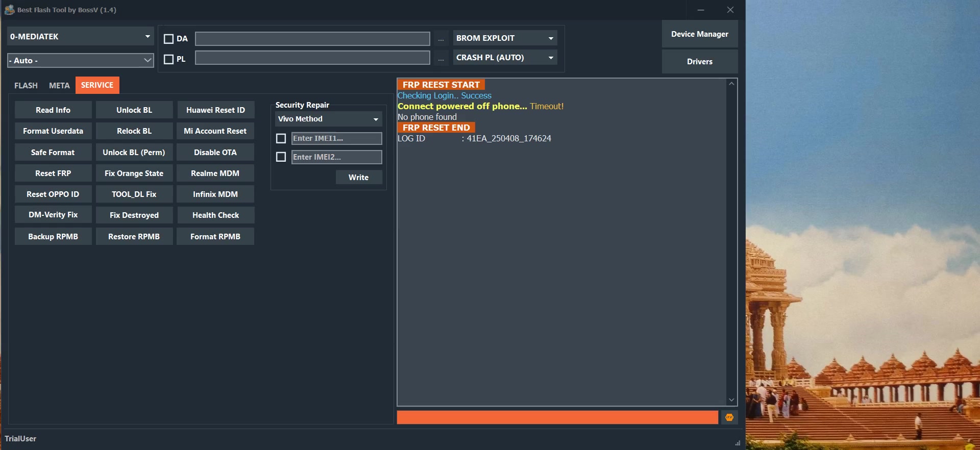This screenshot has width=980, height=450.
Task: Click the PL file path field
Action: pos(312,58)
